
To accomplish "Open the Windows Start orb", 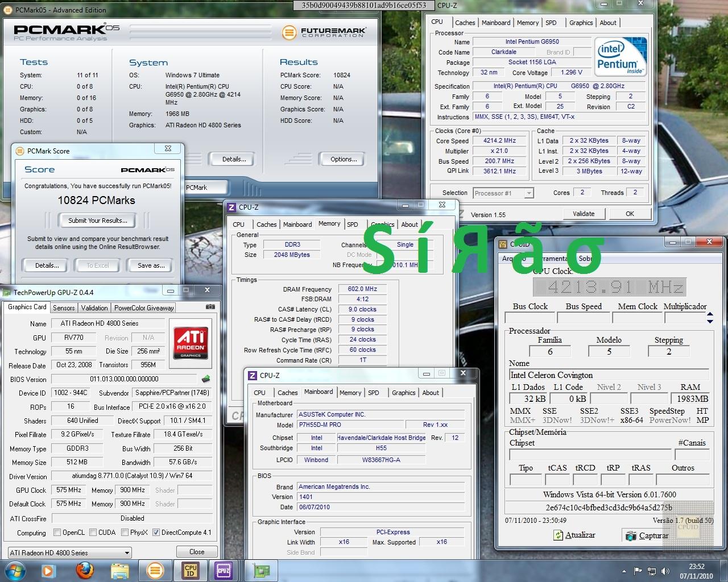I will (15, 570).
